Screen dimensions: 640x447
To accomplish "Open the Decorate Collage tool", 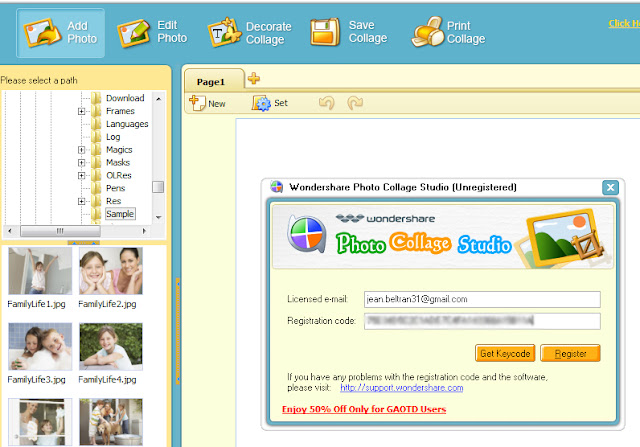I will pos(249,33).
